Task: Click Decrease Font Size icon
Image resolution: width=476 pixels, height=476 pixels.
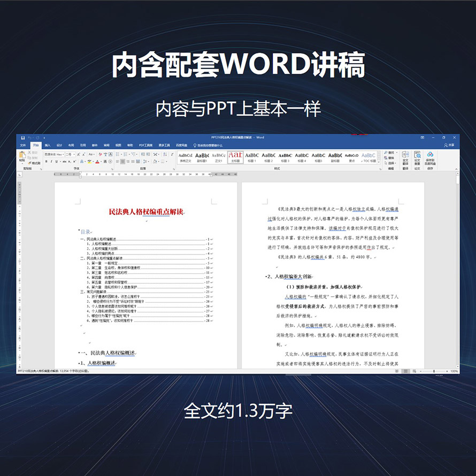Action: pyautogui.click(x=83, y=155)
